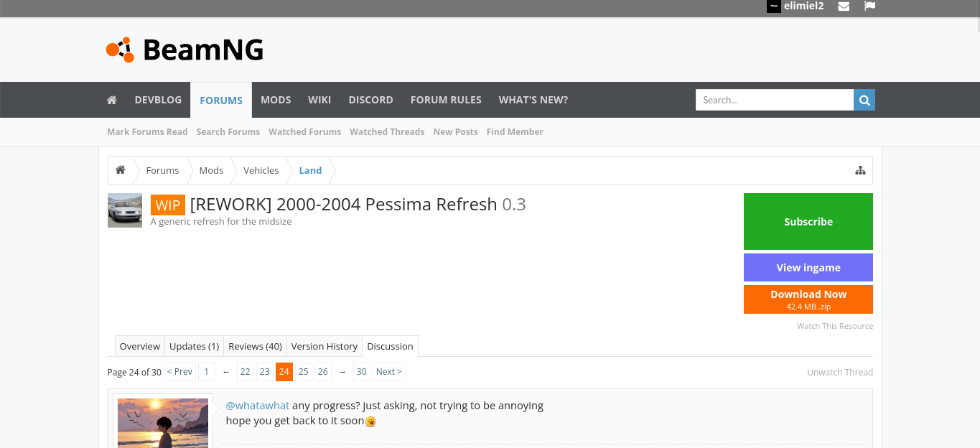Click the BeamNG logo
The height and width of the screenshot is (448, 980).
[x=185, y=50]
